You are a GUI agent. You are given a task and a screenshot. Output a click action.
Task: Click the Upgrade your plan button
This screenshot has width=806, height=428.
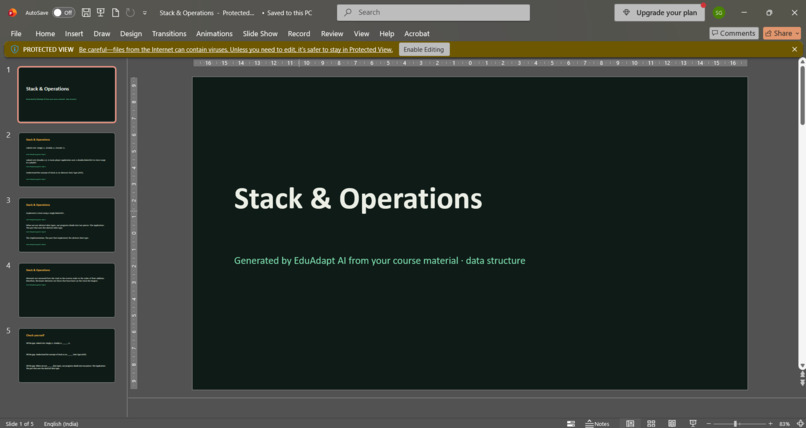pyautogui.click(x=660, y=13)
